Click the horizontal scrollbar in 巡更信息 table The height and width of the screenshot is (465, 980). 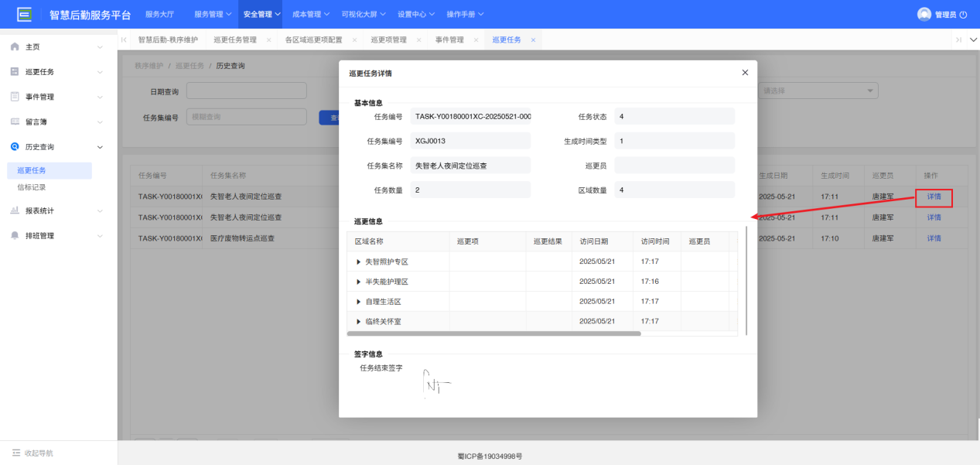click(494, 333)
